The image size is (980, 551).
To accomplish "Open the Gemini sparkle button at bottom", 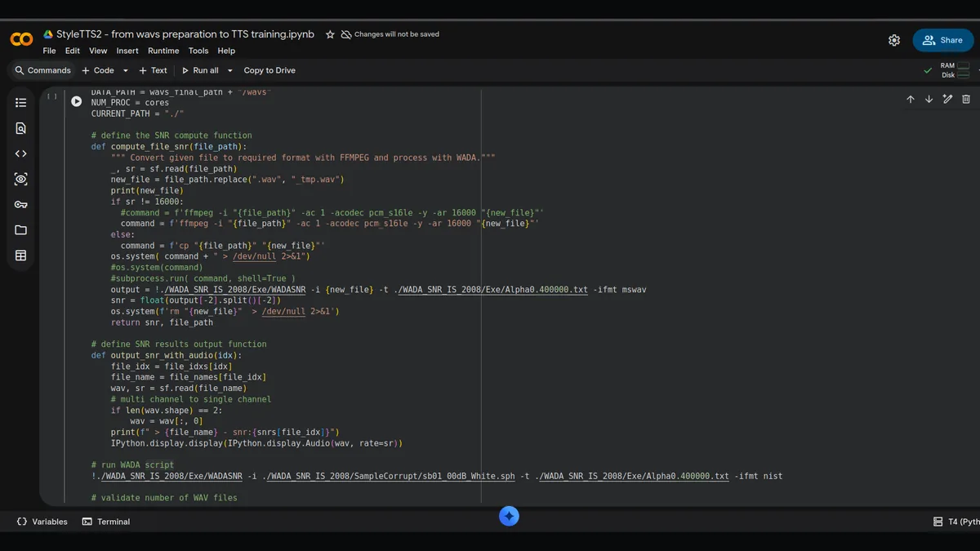I will click(x=509, y=516).
